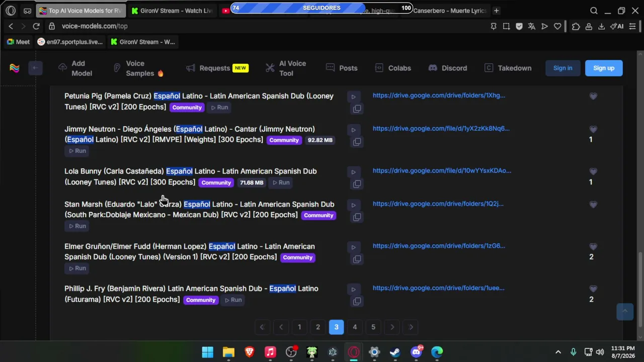Open Windows Start menu
This screenshot has width=644, height=362.
(207, 352)
